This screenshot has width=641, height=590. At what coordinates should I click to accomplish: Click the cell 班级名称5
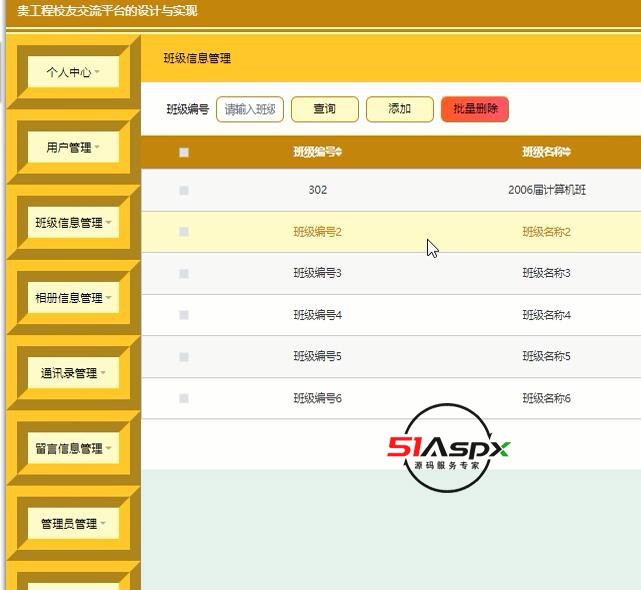(547, 357)
